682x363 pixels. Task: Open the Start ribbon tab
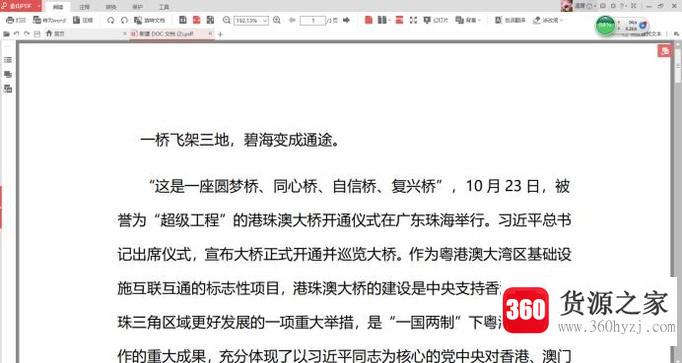(x=58, y=7)
